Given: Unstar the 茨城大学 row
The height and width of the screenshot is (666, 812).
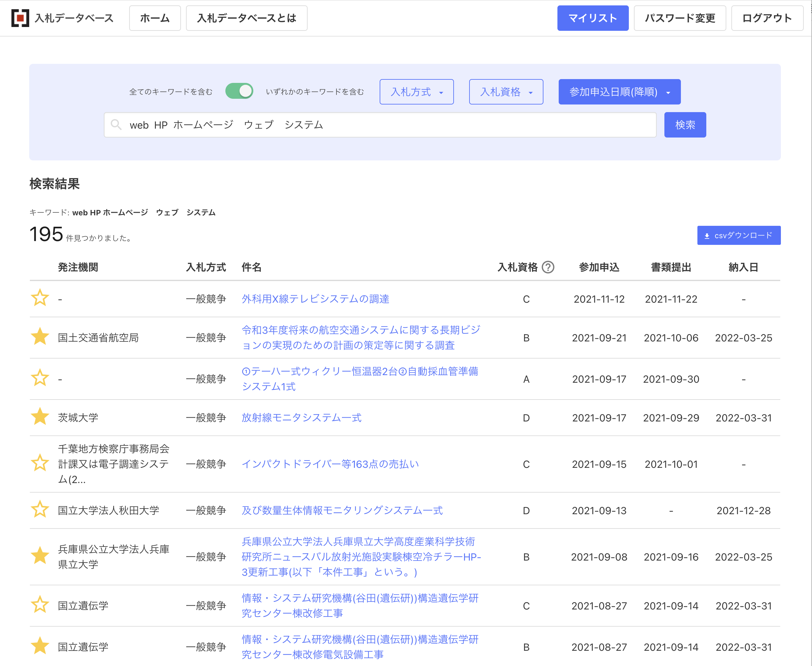Looking at the screenshot, I should pos(40,417).
